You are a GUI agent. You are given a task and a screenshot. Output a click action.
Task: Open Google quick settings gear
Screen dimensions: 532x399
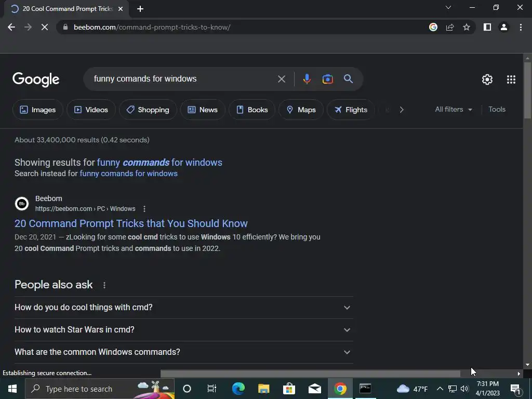pyautogui.click(x=487, y=79)
